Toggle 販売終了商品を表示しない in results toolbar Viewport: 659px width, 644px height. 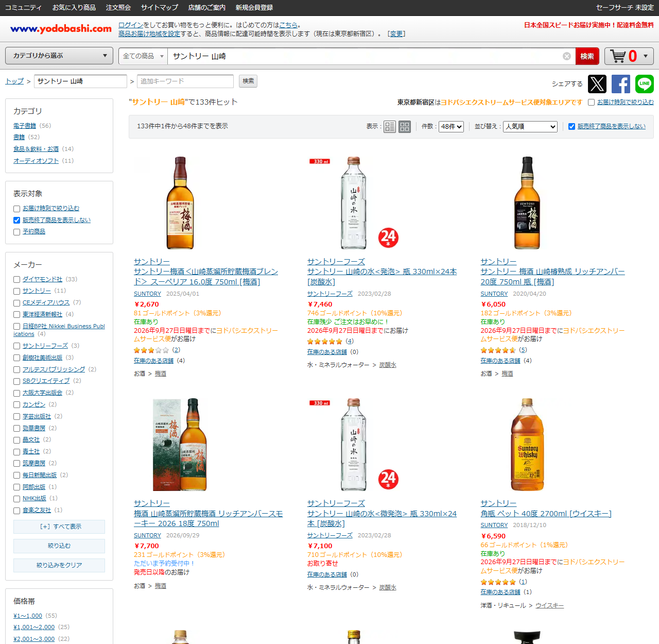point(571,127)
